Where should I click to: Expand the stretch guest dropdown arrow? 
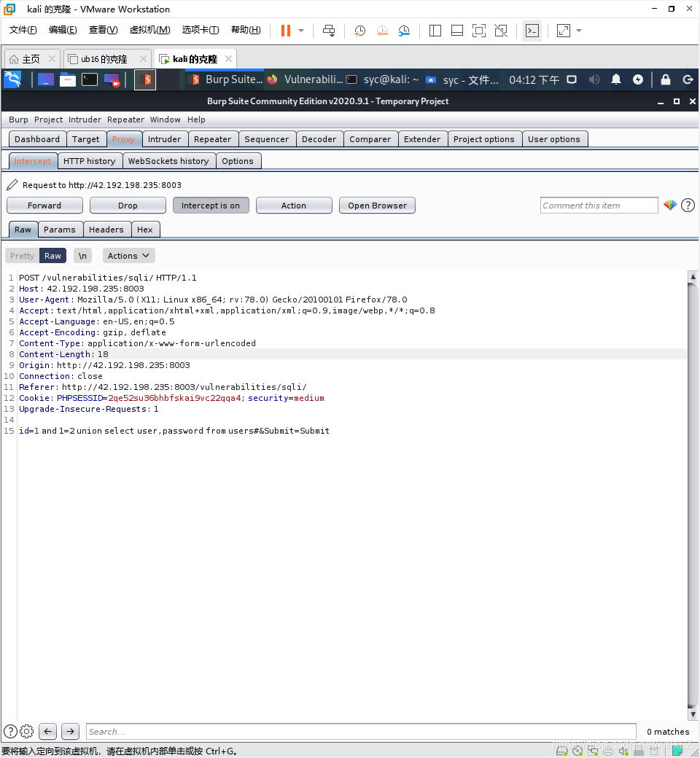point(578,31)
